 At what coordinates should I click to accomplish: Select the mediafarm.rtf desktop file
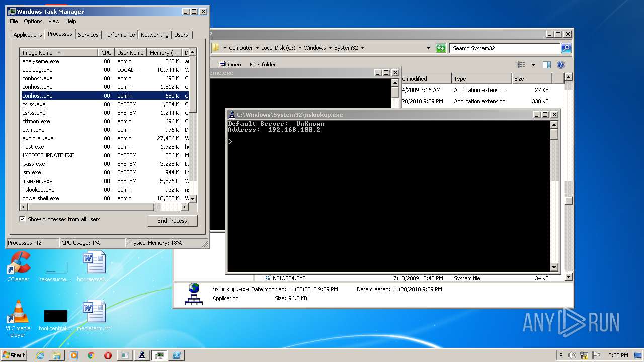[x=94, y=316]
